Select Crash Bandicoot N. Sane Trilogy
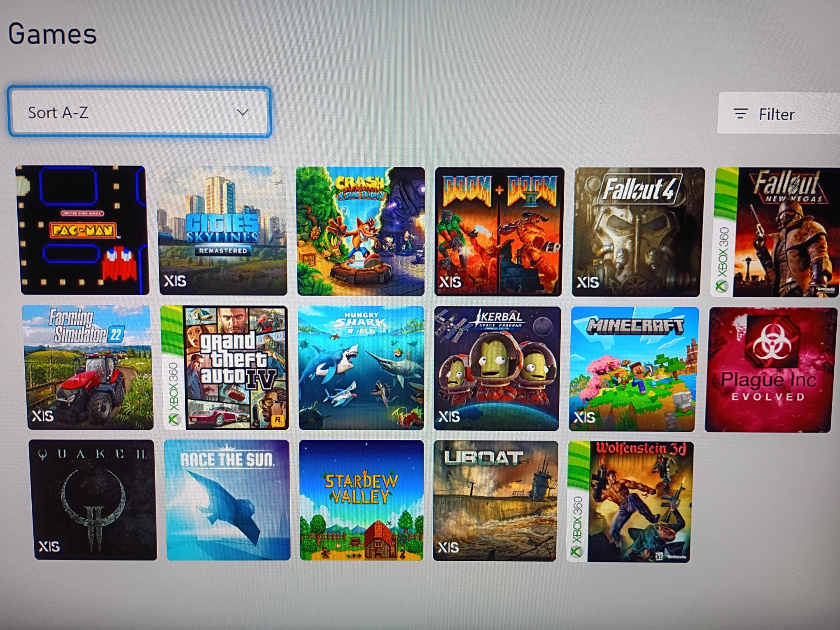This screenshot has width=840, height=630. 361,231
